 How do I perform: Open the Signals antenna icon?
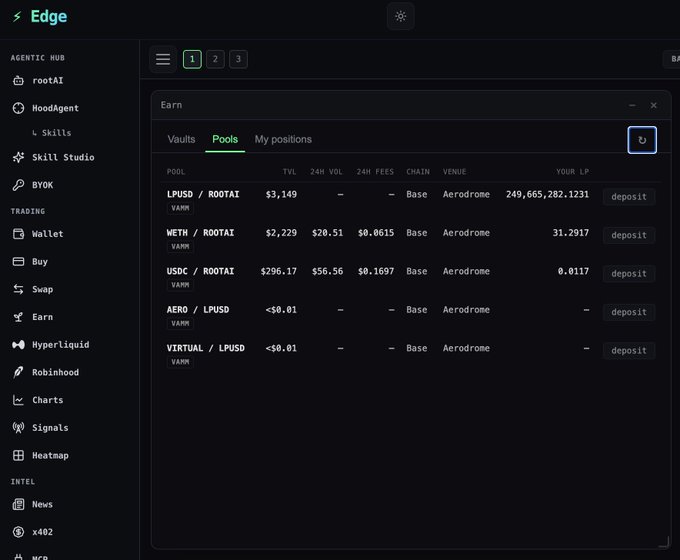[x=18, y=428]
